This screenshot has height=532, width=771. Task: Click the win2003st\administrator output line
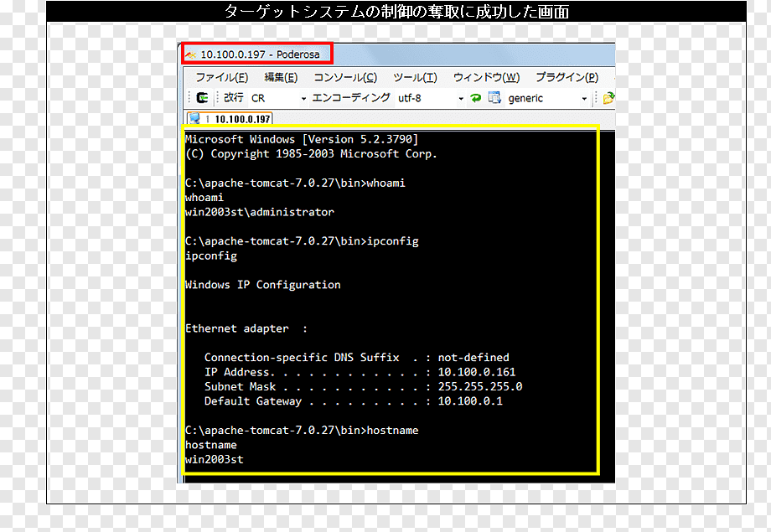point(260,212)
